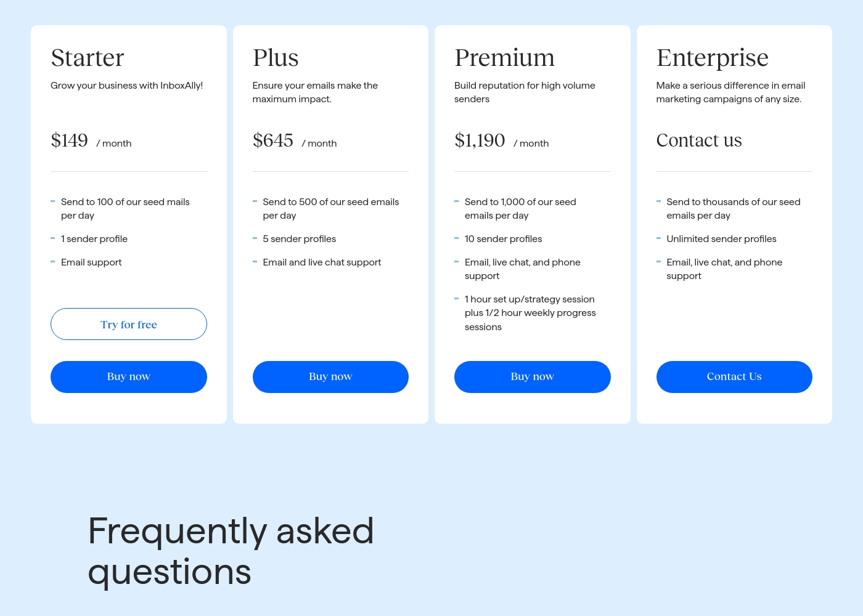Viewport: 863px width, 616px height.
Task: Select the Enterprise plan heading
Action: pyautogui.click(x=712, y=59)
